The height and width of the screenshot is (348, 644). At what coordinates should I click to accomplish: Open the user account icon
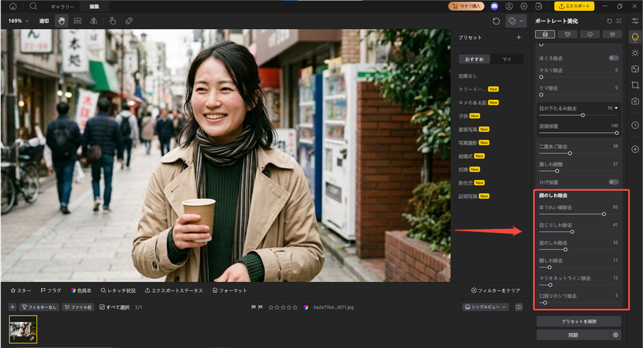pos(510,6)
